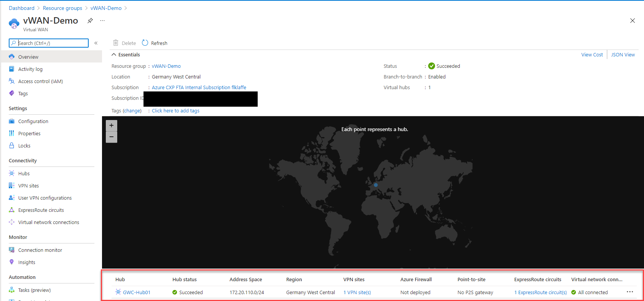Screen dimensions: 644x301
Task: Click the Hubs sidebar icon
Action: [12, 173]
